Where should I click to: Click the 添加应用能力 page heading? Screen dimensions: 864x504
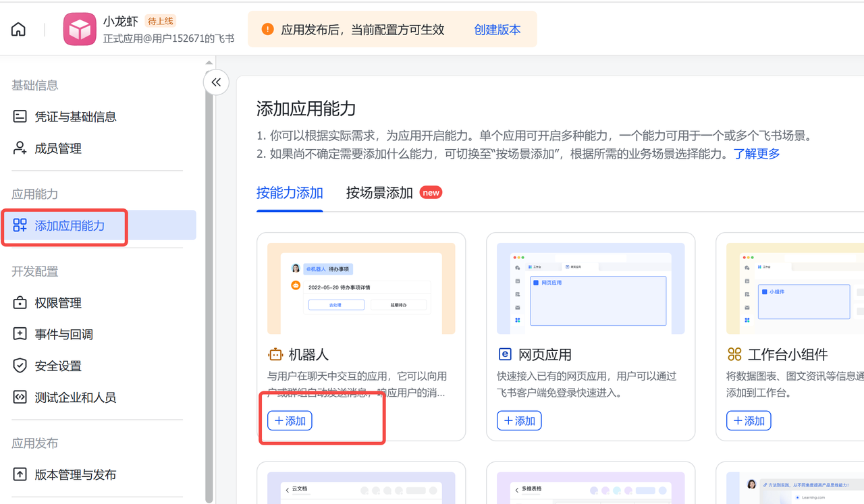306,109
